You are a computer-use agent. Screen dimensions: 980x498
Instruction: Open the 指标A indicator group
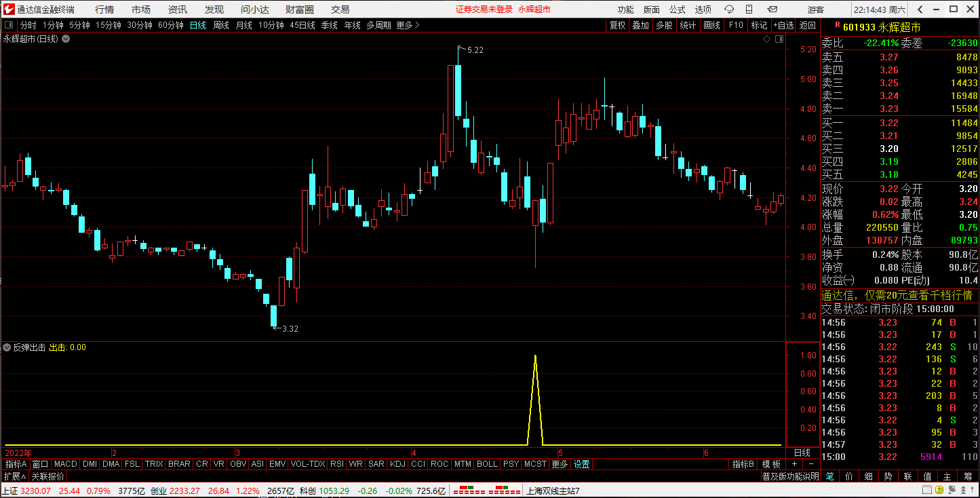click(x=16, y=464)
